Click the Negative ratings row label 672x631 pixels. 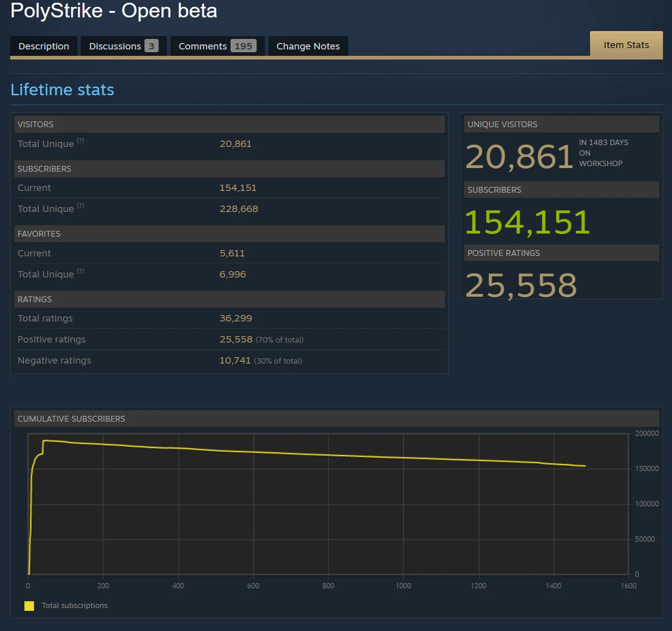click(55, 360)
